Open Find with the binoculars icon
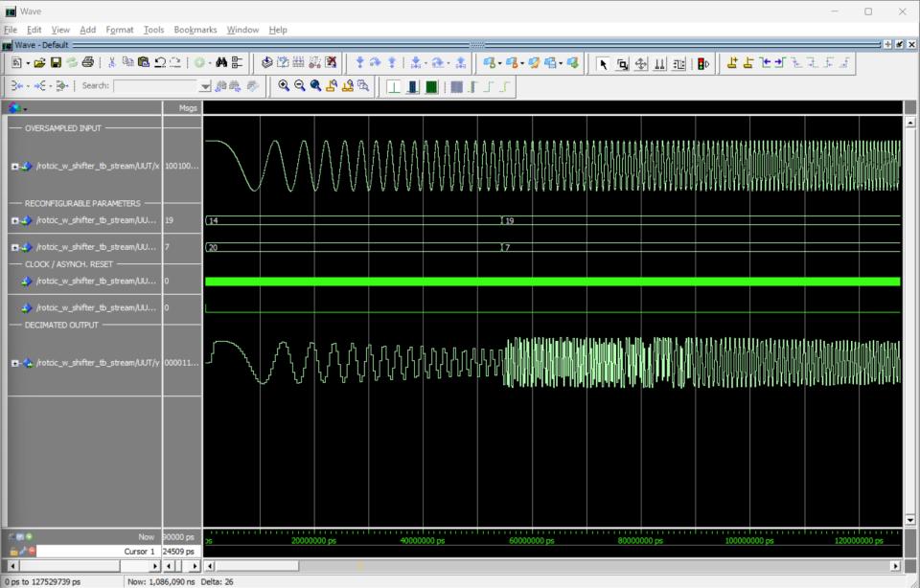The image size is (920, 588). (221, 63)
